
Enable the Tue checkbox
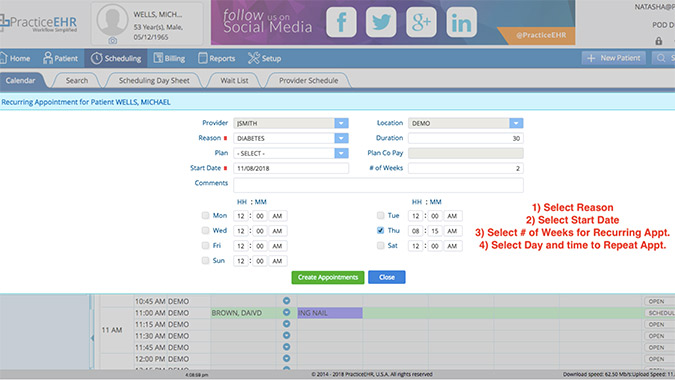381,215
